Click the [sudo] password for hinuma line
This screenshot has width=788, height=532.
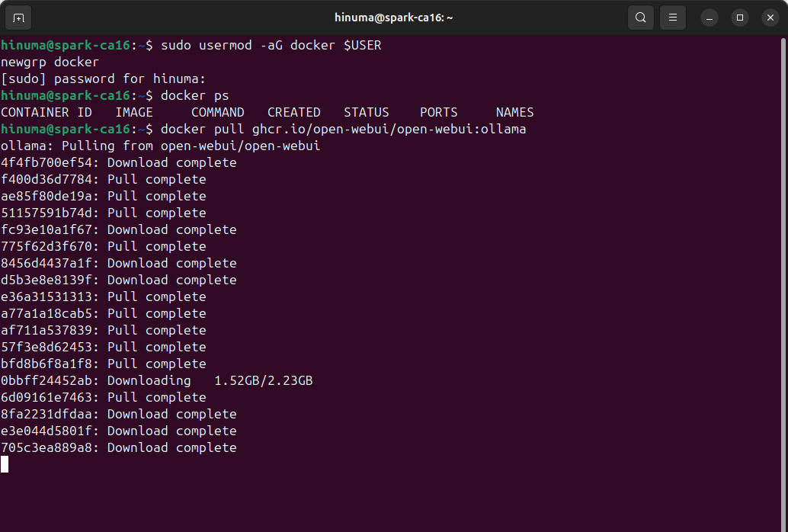point(103,79)
